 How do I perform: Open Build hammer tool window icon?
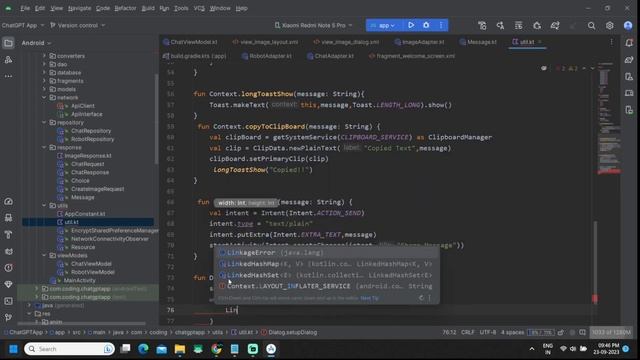point(8,235)
